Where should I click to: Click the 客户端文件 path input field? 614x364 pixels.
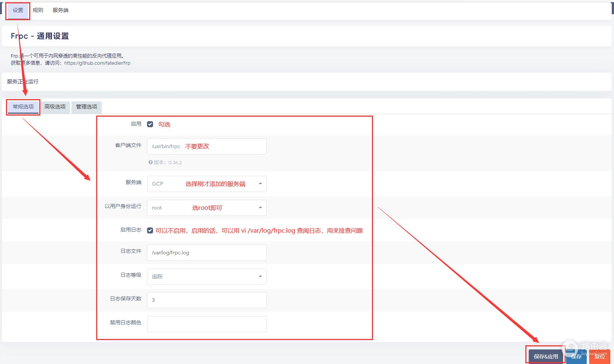(x=207, y=146)
